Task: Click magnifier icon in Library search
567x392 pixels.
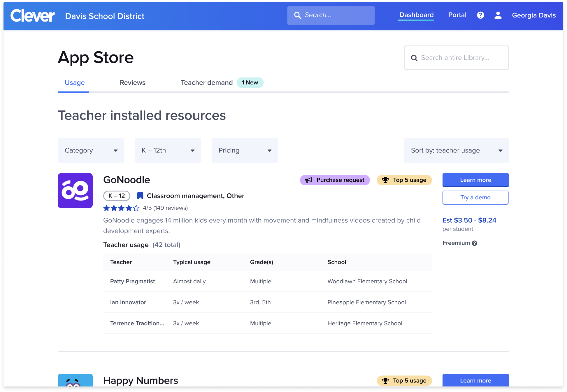Action: tap(414, 58)
